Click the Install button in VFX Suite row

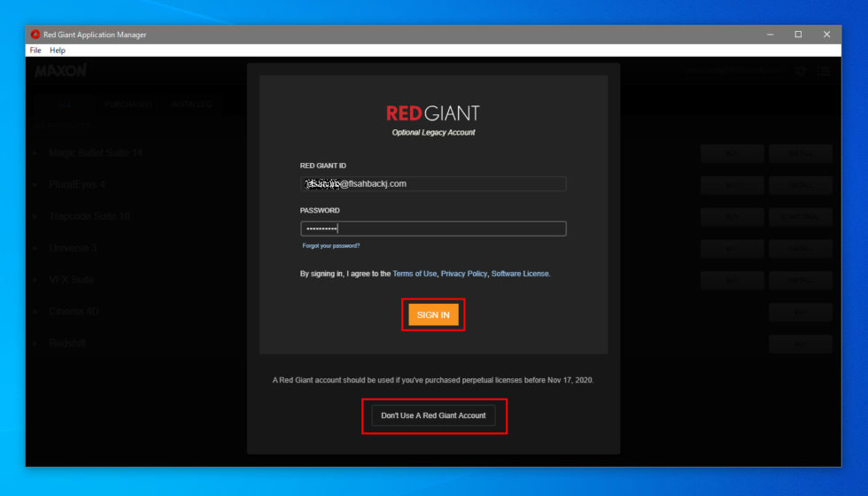(801, 281)
